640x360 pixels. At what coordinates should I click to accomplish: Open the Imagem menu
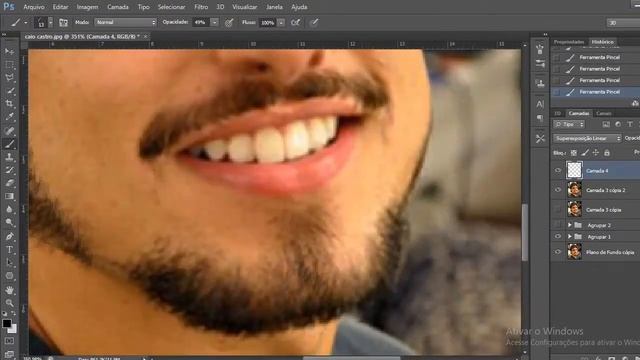(87, 7)
